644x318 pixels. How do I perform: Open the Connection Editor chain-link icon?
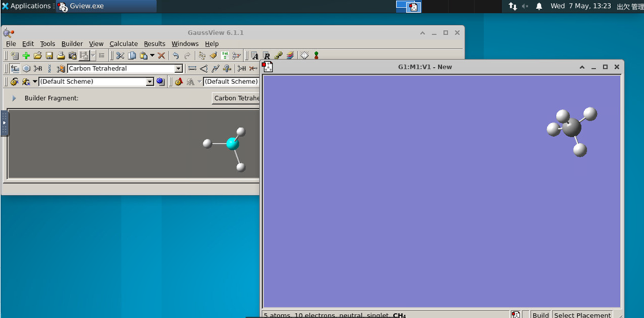pos(278,55)
